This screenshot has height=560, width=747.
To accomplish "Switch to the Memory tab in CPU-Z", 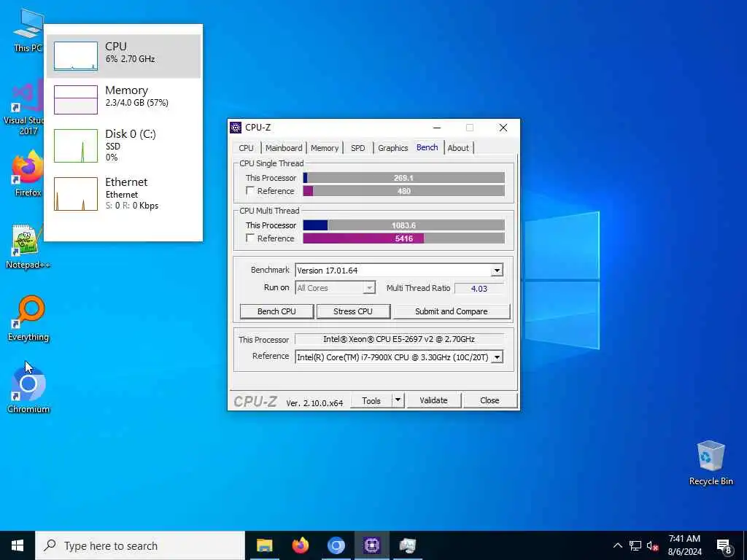I will tap(325, 148).
